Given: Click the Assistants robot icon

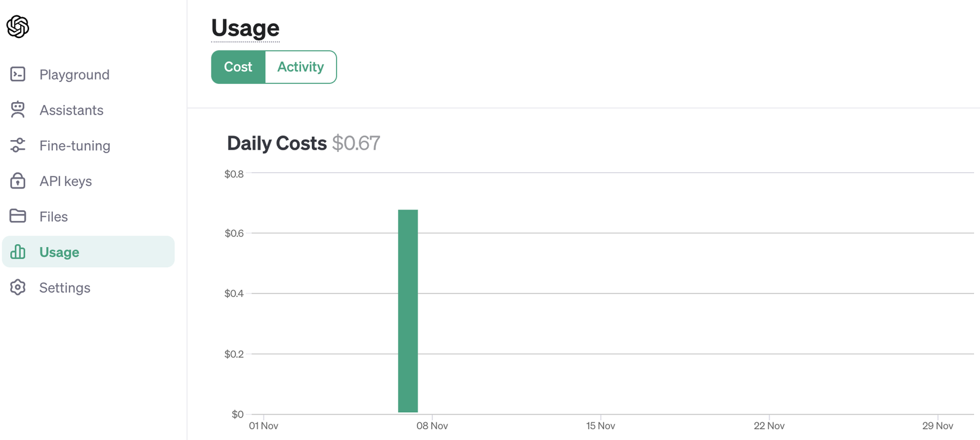Looking at the screenshot, I should click(18, 110).
